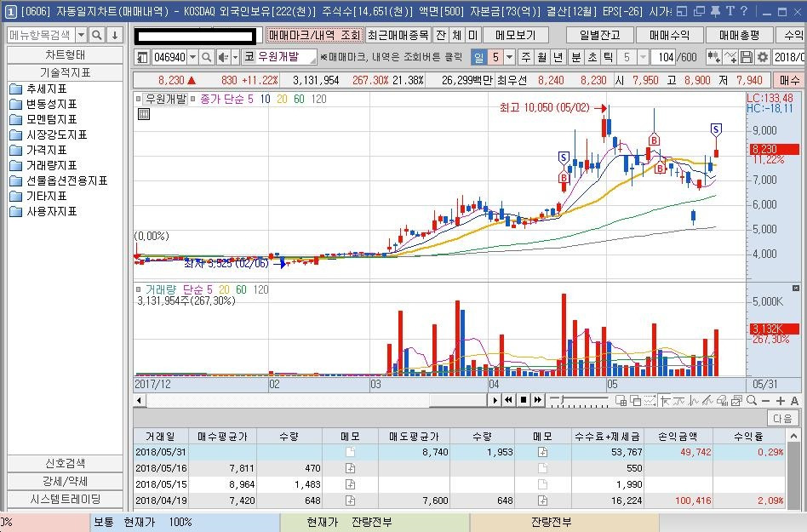The width and height of the screenshot is (807, 532).
Task: Open the candlestick chart settings icon
Action: pos(713,57)
